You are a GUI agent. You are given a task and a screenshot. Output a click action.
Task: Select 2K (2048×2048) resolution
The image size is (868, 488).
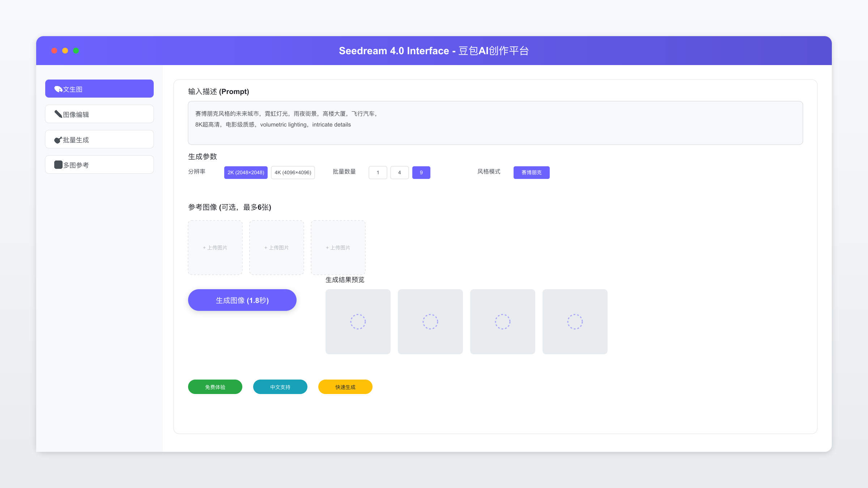pos(246,172)
